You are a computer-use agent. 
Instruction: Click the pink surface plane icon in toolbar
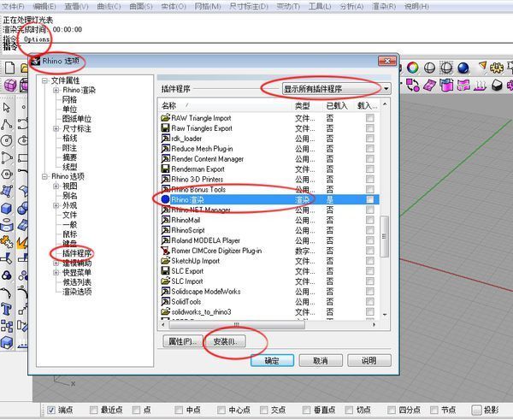[429, 86]
